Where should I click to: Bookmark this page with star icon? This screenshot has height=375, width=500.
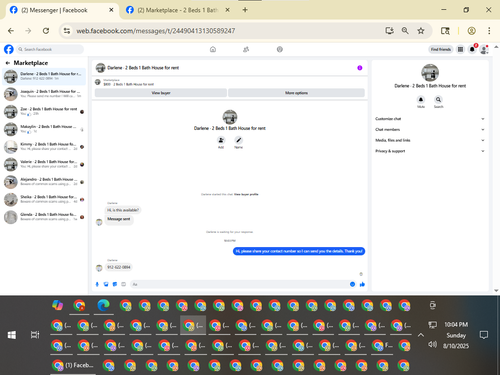tap(421, 31)
